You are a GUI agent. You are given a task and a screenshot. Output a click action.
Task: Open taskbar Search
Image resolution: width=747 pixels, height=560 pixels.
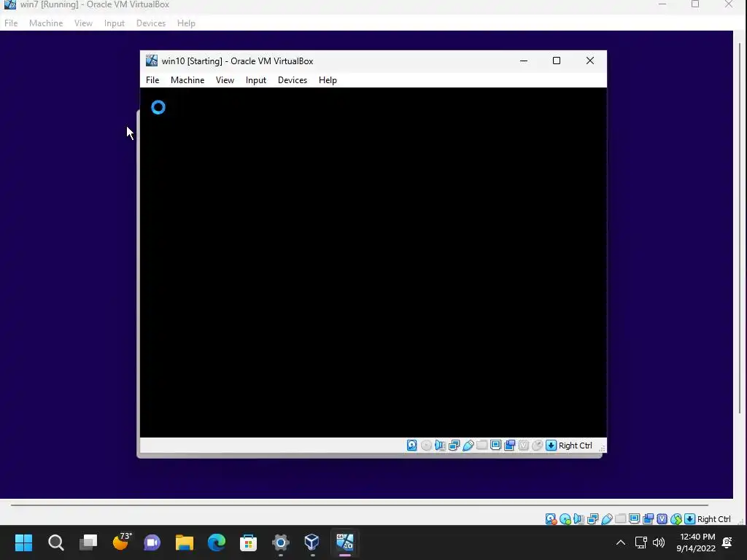(55, 542)
